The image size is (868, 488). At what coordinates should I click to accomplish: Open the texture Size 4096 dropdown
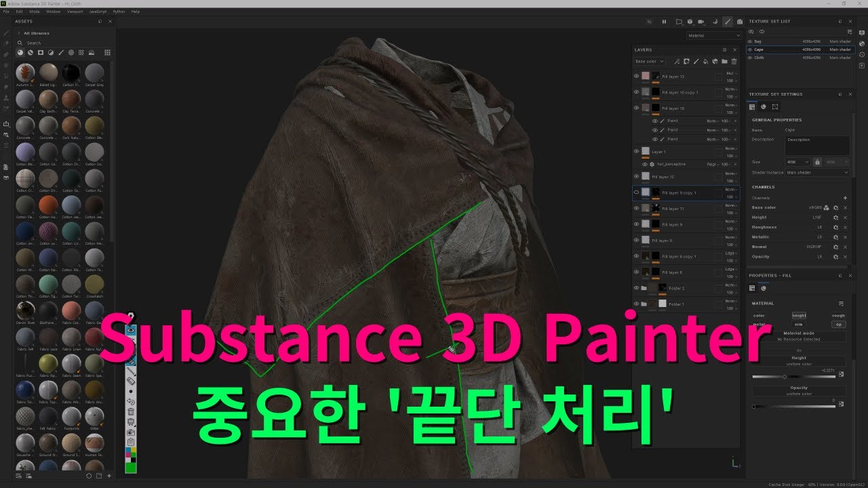[x=797, y=162]
